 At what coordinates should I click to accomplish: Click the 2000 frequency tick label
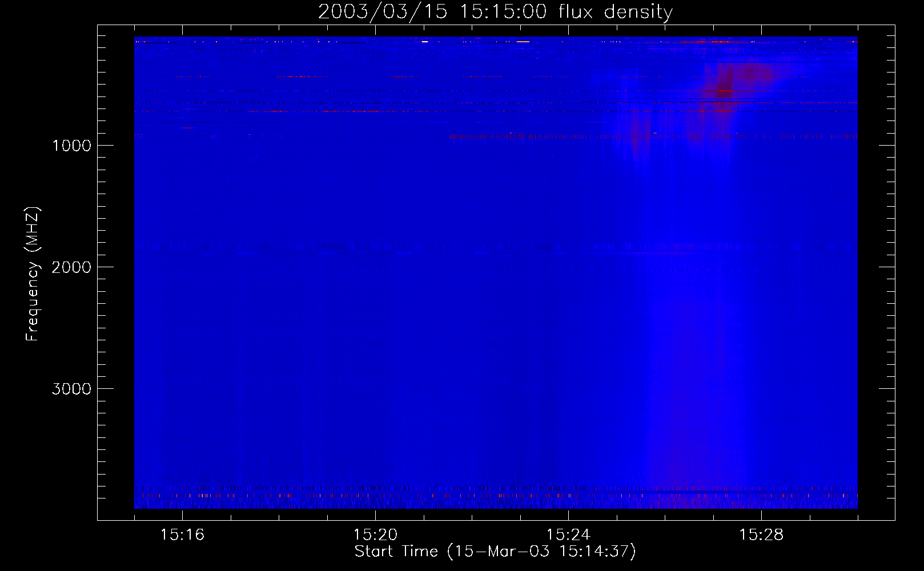71,267
